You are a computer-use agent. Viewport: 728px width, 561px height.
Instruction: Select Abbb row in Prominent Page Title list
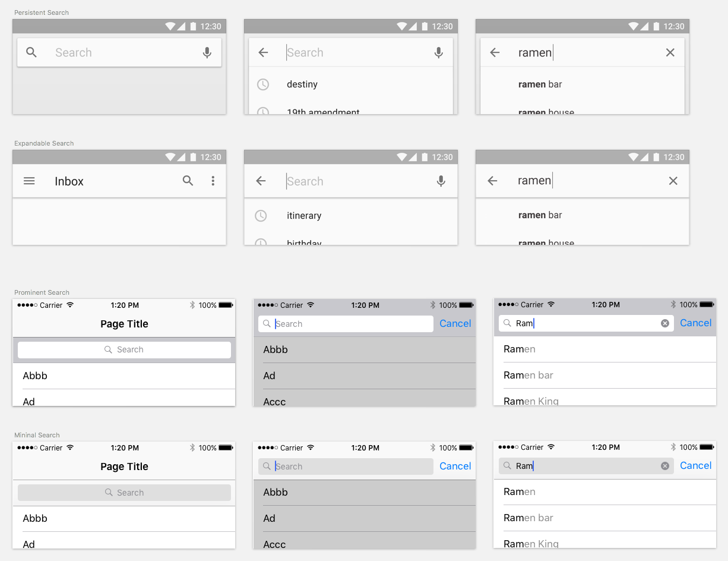point(124,376)
